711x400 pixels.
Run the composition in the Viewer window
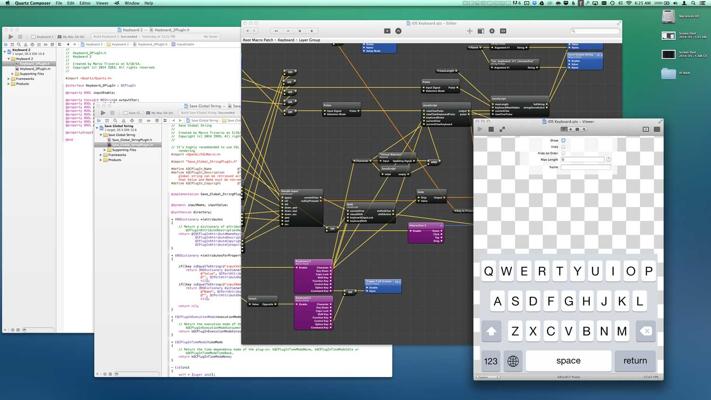click(480, 129)
